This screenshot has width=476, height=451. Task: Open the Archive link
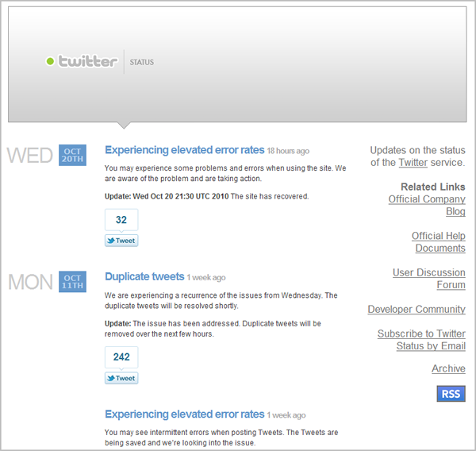click(449, 368)
